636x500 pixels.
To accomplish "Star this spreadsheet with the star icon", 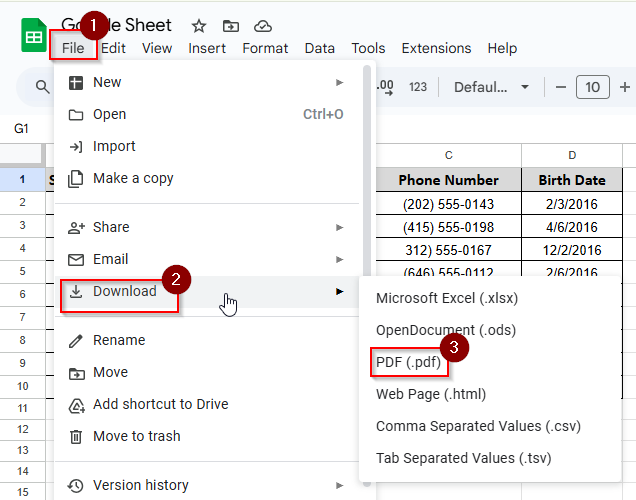I will pos(199,26).
